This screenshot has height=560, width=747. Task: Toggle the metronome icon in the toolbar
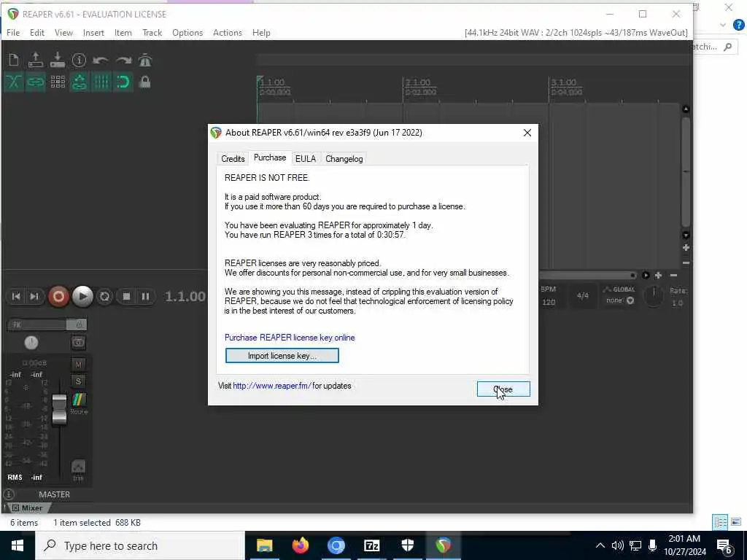click(145, 60)
